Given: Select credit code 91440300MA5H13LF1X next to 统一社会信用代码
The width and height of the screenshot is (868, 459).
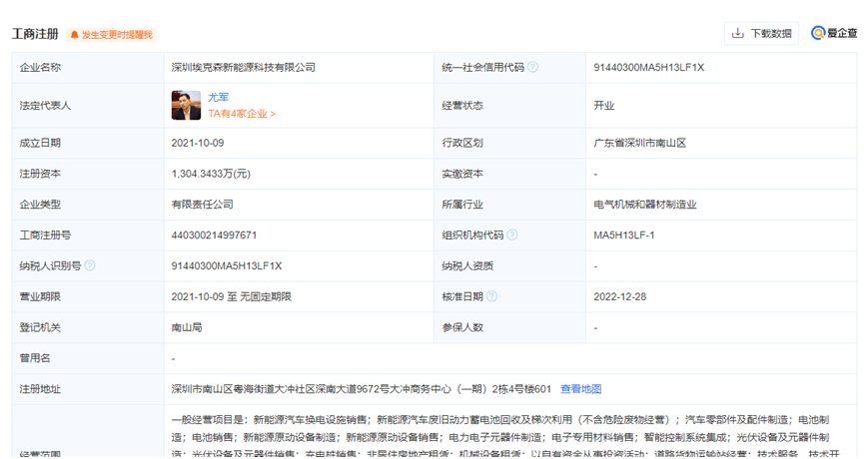Looking at the screenshot, I should [649, 68].
